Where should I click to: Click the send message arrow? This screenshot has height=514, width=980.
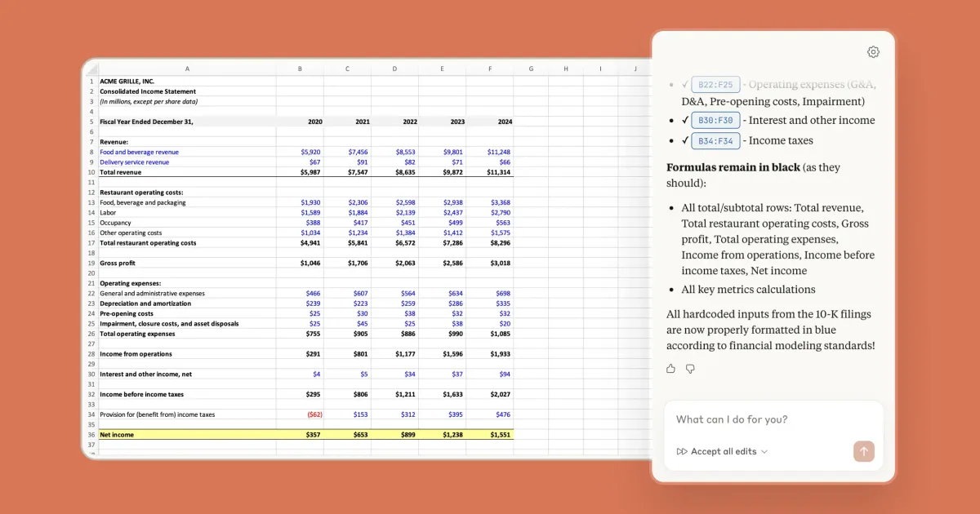click(864, 451)
